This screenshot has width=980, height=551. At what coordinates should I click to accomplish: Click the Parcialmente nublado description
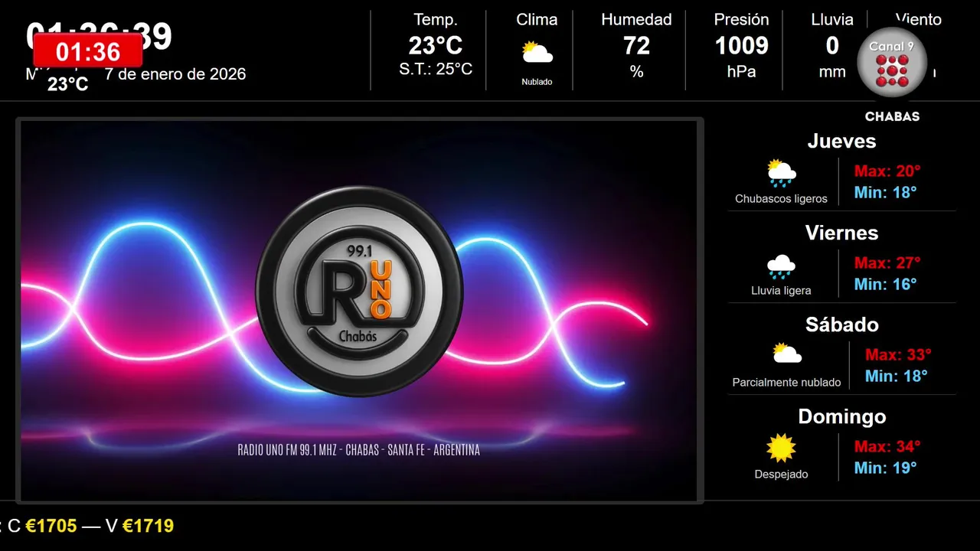pos(786,383)
